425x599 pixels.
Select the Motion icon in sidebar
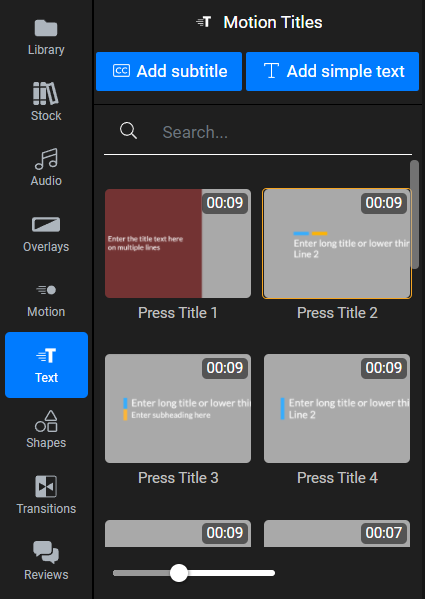pos(46,290)
